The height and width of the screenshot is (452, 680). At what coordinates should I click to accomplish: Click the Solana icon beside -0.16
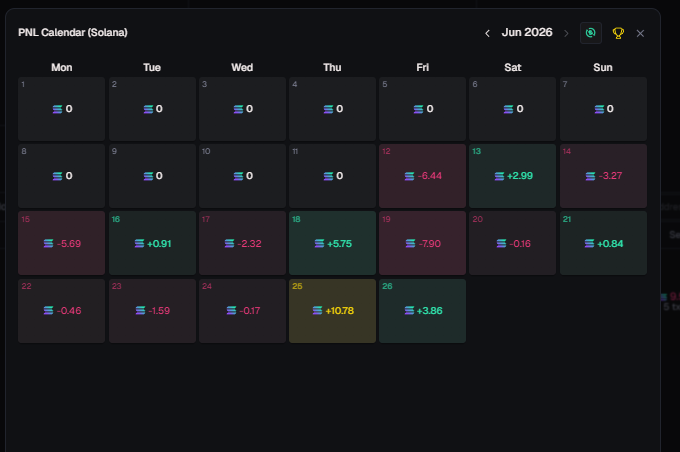[x=501, y=244]
